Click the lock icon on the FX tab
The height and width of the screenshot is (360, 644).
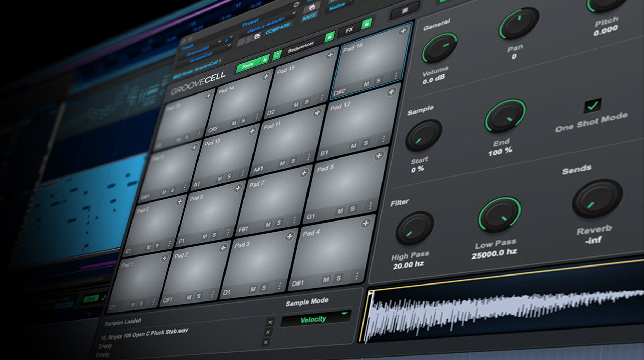click(x=367, y=24)
